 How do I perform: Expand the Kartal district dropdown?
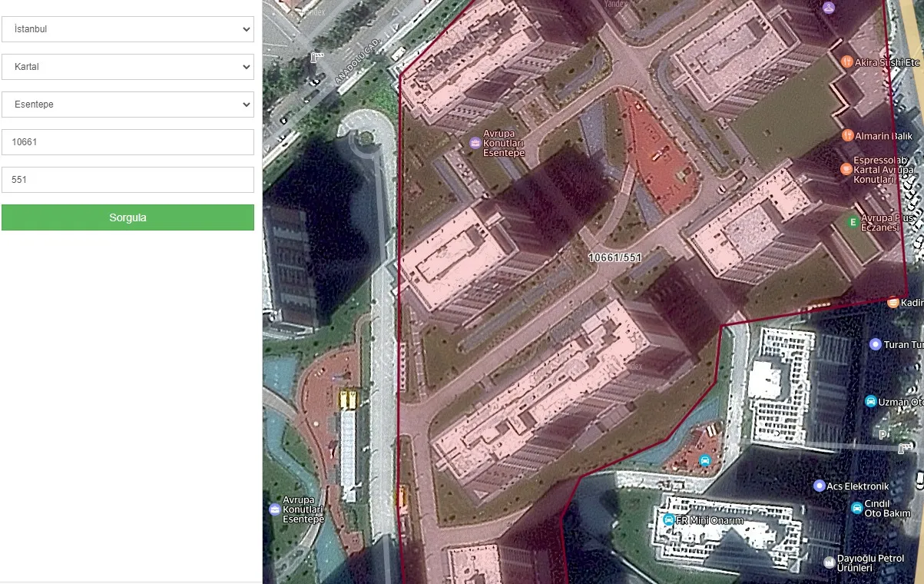[x=128, y=67]
